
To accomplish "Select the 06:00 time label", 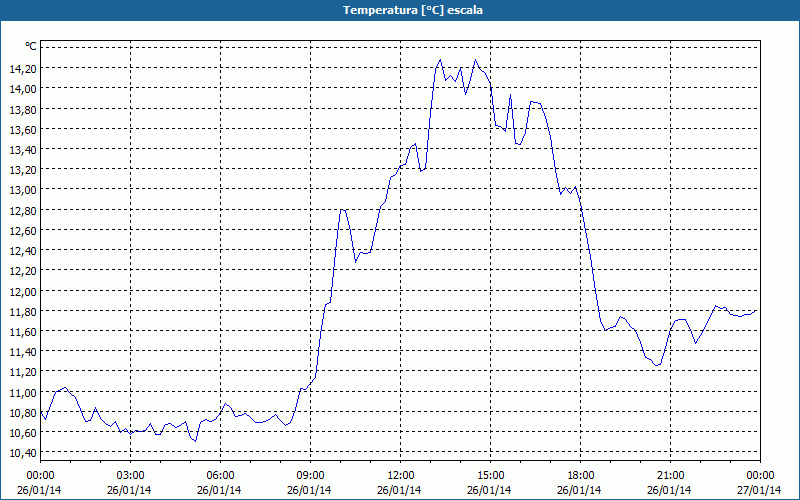I will (x=220, y=476).
